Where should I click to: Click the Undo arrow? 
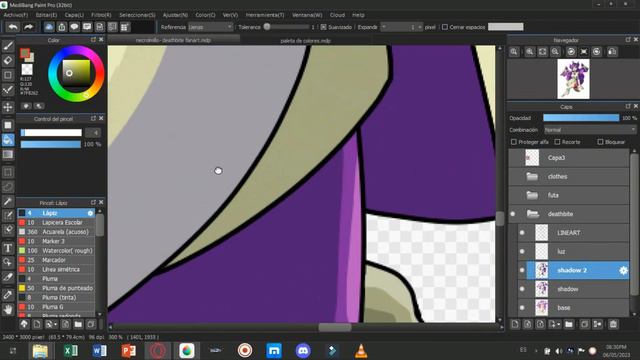(13, 27)
